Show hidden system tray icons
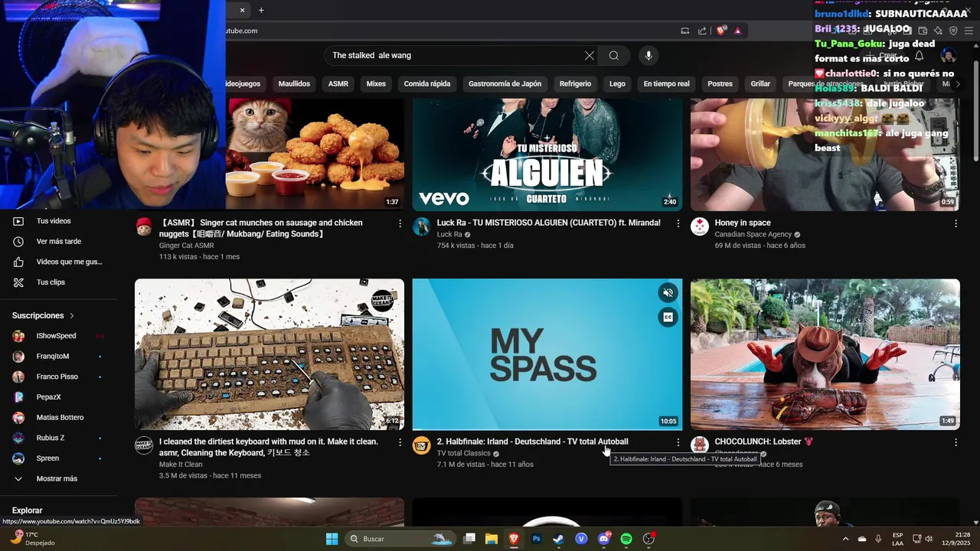The width and height of the screenshot is (980, 551). pos(846,539)
